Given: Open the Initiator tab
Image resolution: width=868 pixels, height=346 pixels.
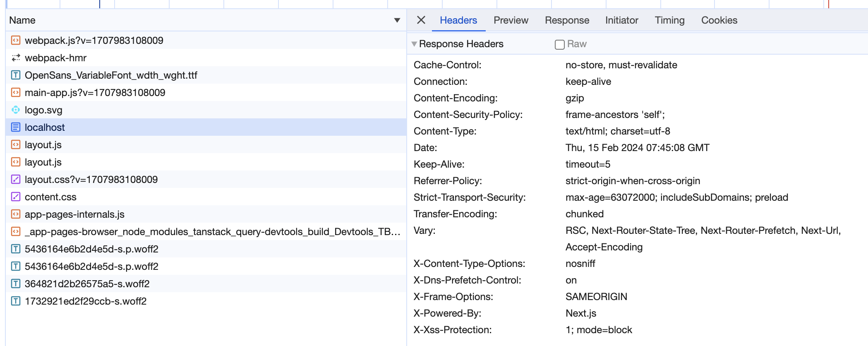Looking at the screenshot, I should [x=621, y=20].
